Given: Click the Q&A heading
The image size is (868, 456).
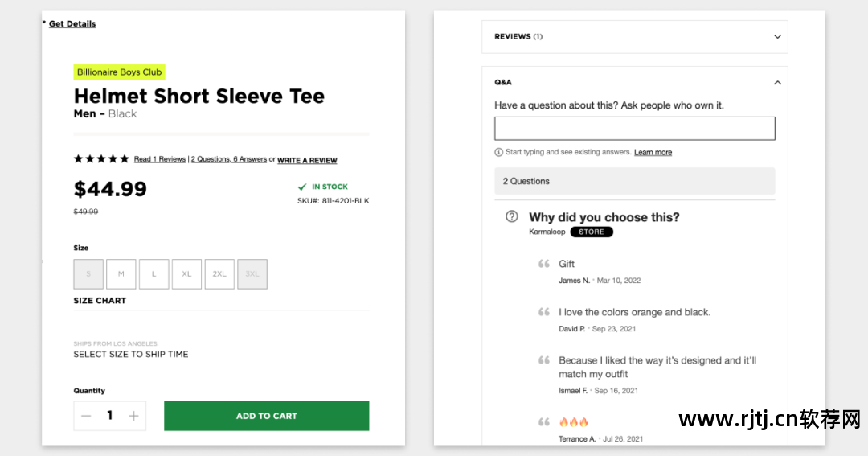Looking at the screenshot, I should [502, 82].
